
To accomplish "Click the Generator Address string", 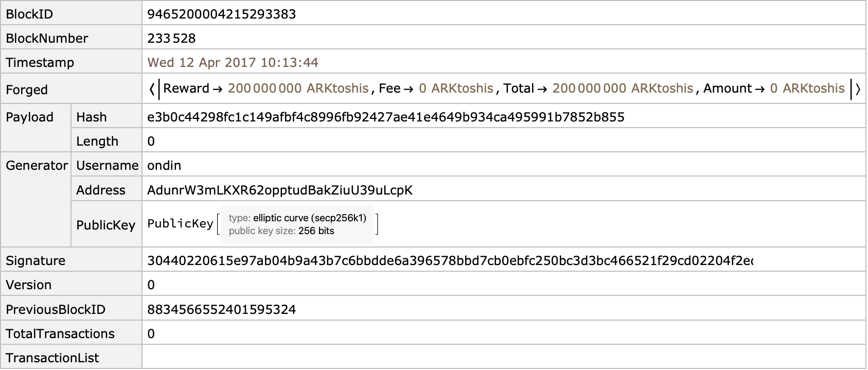I will coord(280,190).
